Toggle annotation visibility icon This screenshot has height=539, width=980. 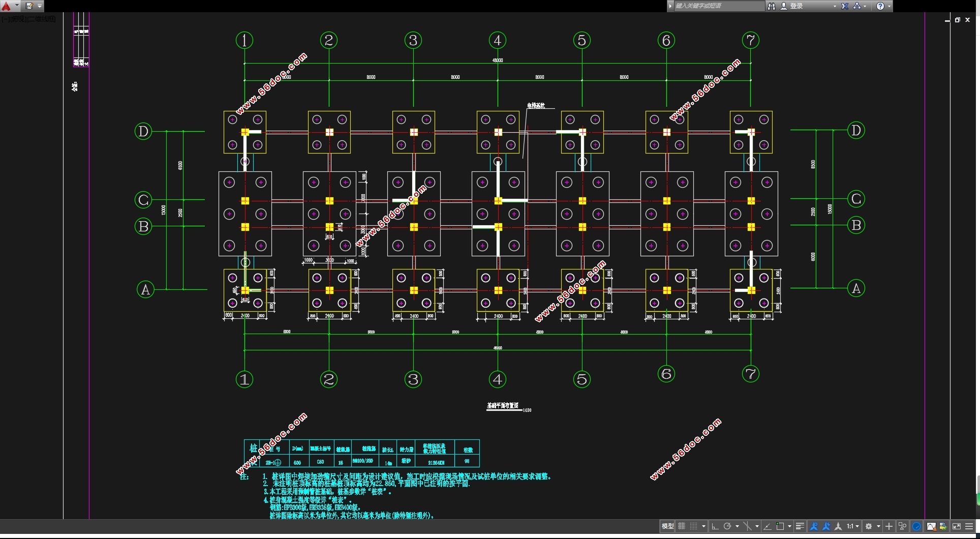[x=814, y=526]
